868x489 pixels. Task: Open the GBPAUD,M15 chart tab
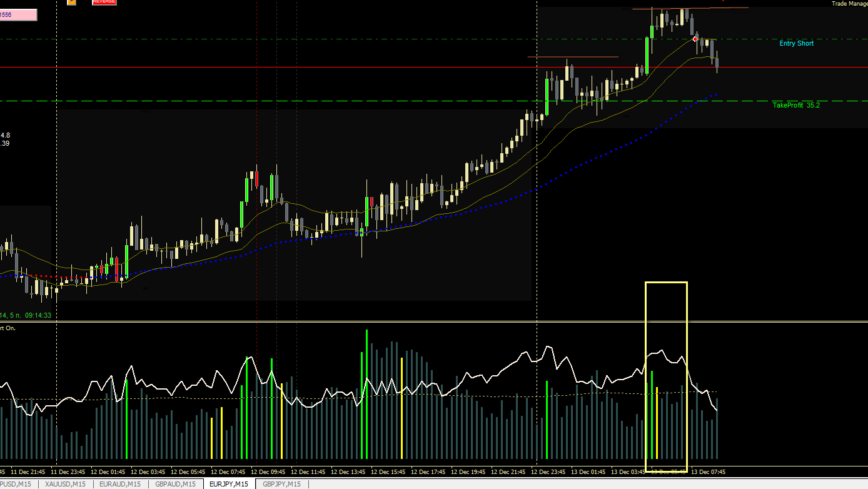[176, 484]
